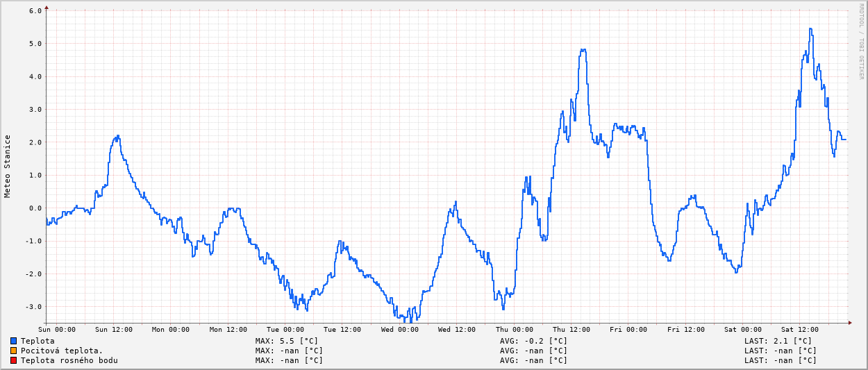Screen dimensions: 868x370
Task: Click the Meteo Stanice vertical axis title
Action: click(8, 166)
